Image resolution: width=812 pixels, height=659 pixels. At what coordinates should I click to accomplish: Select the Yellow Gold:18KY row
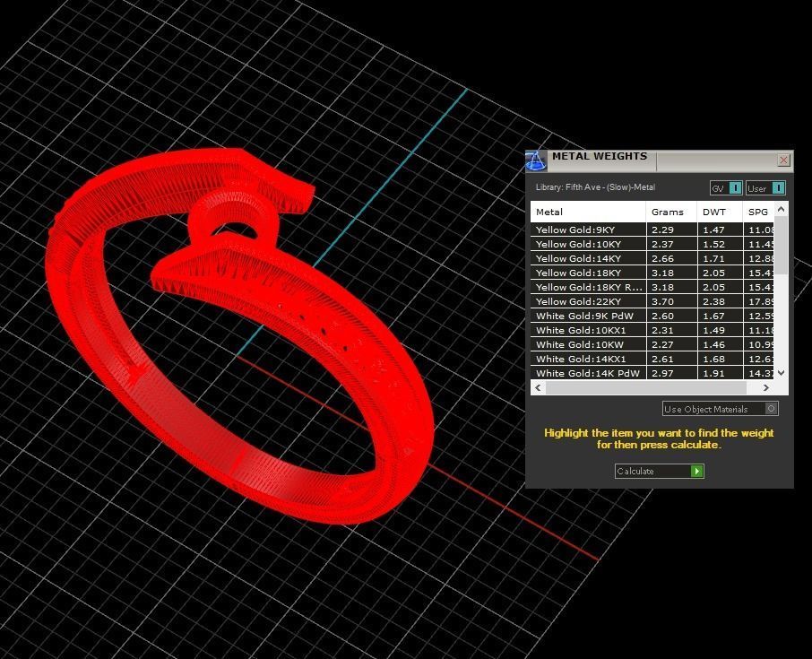tap(652, 273)
